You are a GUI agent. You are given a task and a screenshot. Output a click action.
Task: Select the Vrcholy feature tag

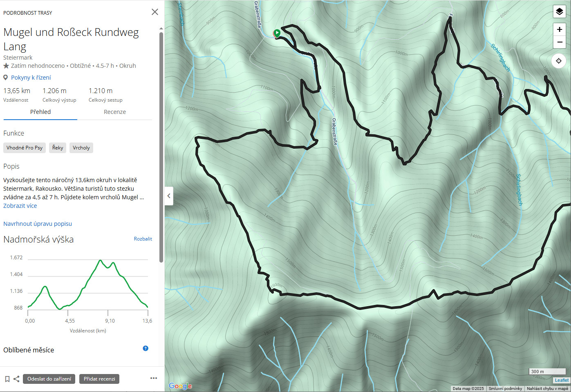point(81,148)
